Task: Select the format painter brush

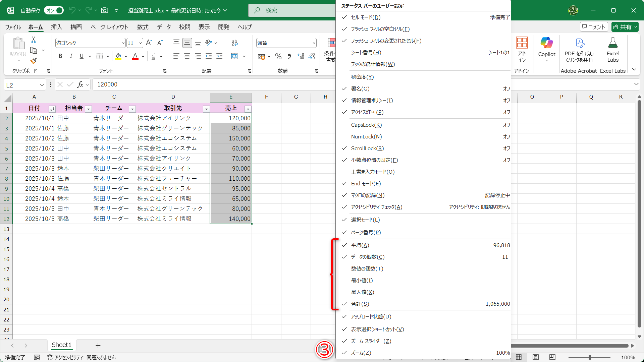Action: (x=34, y=61)
